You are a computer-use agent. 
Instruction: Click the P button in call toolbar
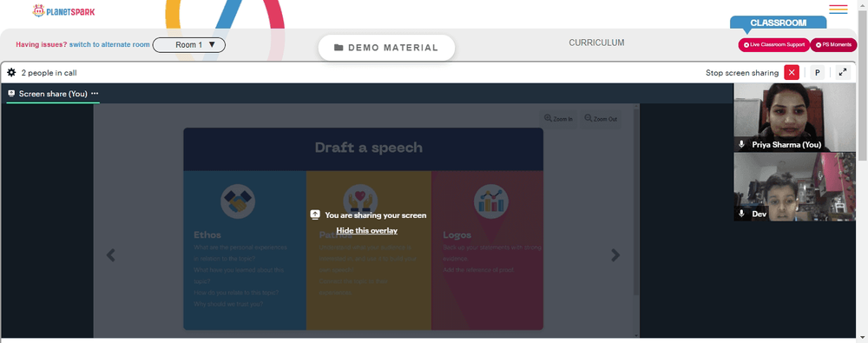(x=817, y=73)
